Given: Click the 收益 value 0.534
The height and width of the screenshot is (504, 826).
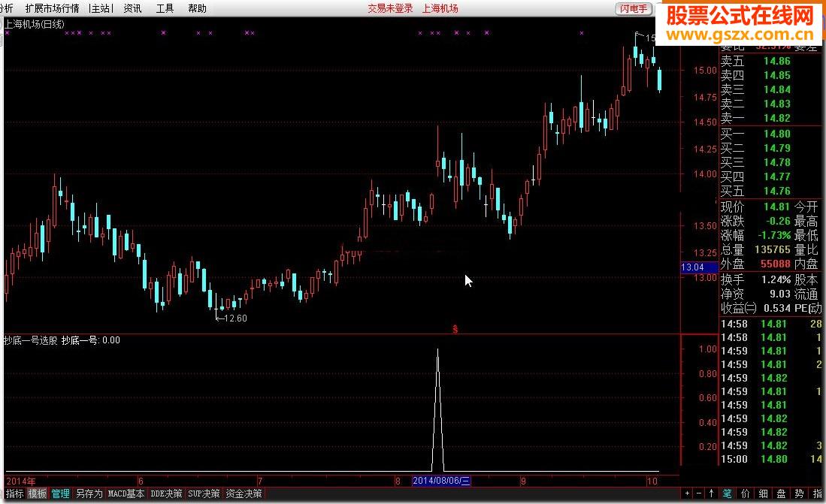Looking at the screenshot, I should 777,307.
